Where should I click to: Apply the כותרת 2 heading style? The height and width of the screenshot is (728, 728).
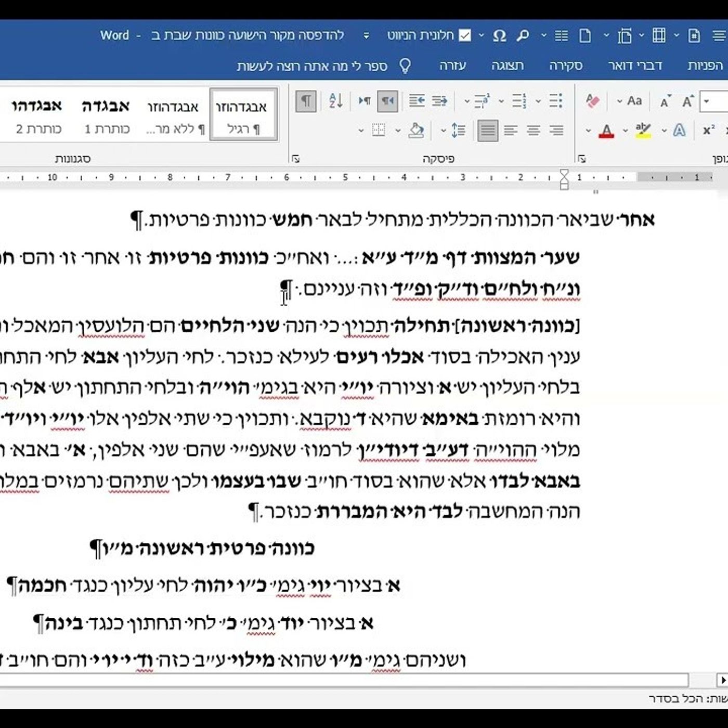coord(37,115)
